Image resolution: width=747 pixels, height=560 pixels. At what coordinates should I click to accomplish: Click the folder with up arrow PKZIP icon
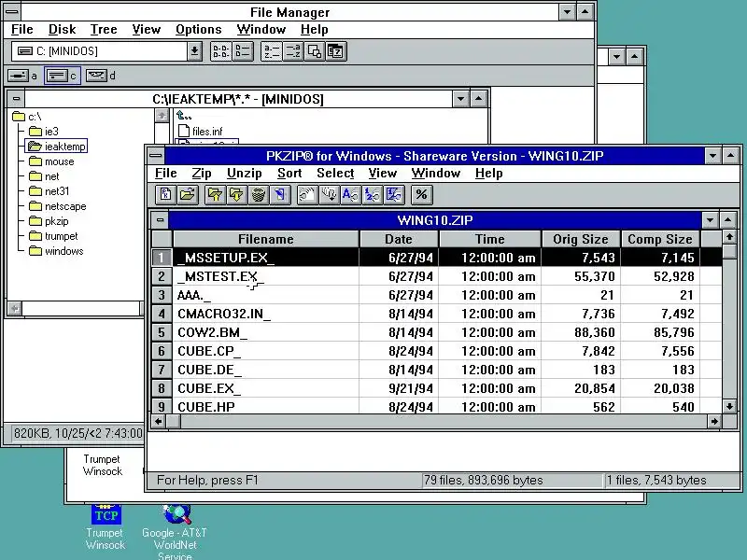pyautogui.click(x=216, y=194)
